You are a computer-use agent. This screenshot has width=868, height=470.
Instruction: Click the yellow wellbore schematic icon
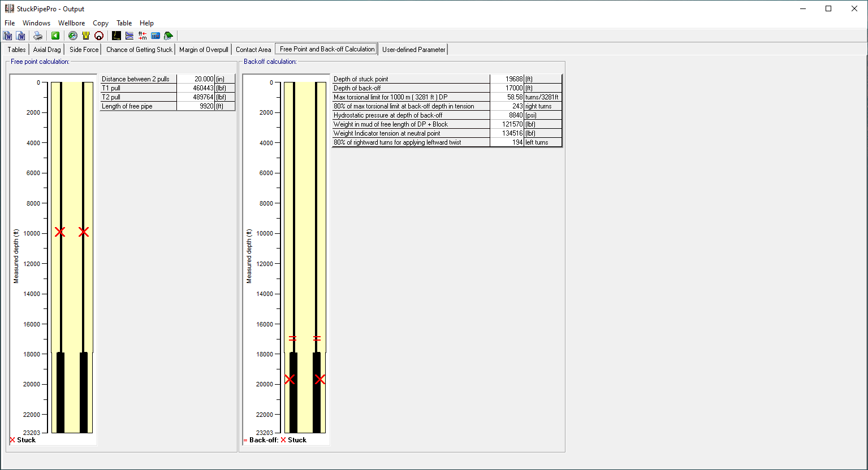tap(86, 36)
